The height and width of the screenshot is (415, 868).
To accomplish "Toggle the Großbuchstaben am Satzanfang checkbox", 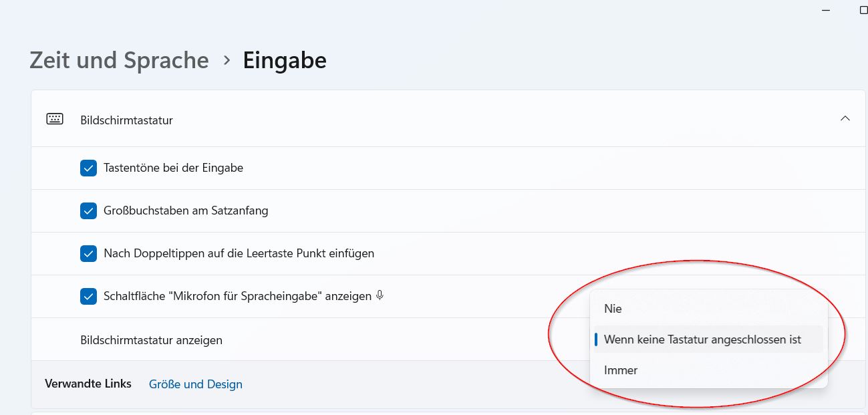I will click(88, 211).
